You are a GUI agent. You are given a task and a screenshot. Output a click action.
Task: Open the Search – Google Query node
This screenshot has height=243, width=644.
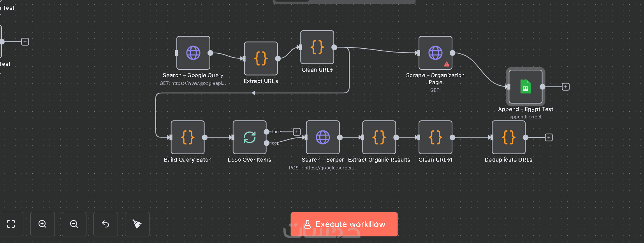[x=193, y=53]
